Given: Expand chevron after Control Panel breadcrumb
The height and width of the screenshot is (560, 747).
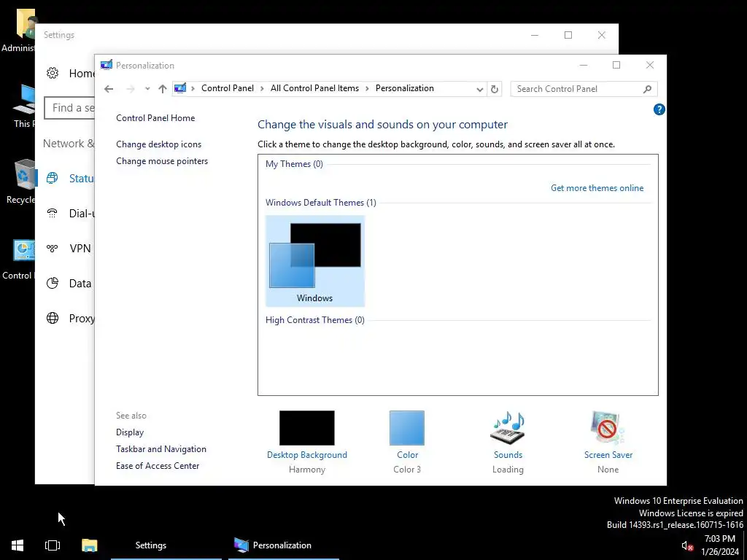Looking at the screenshot, I should [x=262, y=88].
